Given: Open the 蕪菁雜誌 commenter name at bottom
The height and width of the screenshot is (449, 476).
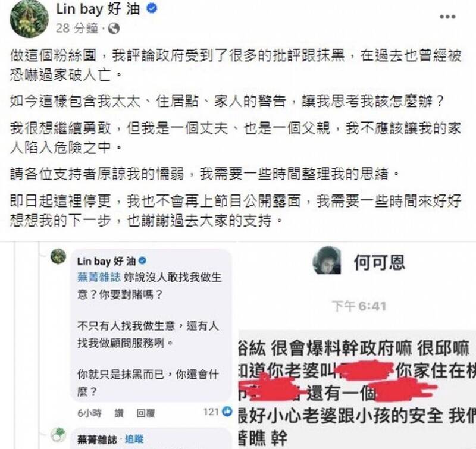Looking at the screenshot, I should [x=97, y=439].
